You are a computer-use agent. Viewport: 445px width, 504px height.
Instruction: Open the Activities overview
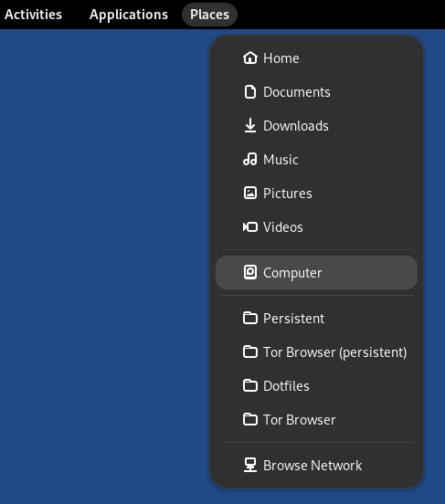click(33, 15)
